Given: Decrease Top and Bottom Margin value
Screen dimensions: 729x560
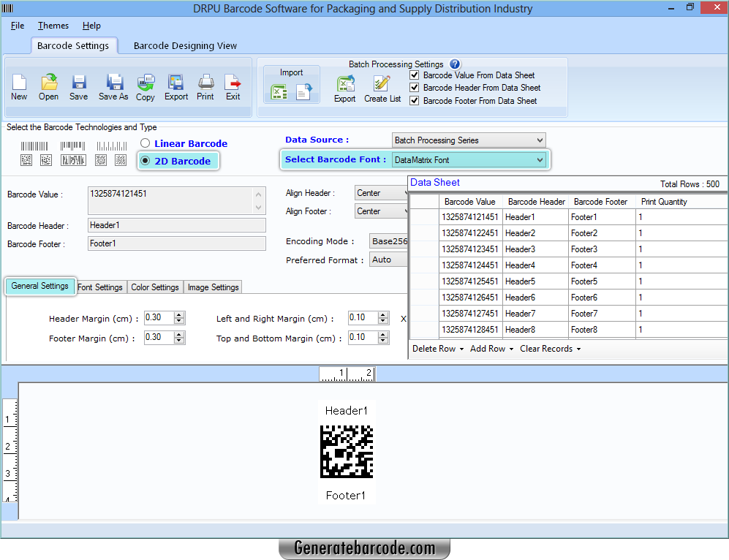Looking at the screenshot, I should (383, 340).
